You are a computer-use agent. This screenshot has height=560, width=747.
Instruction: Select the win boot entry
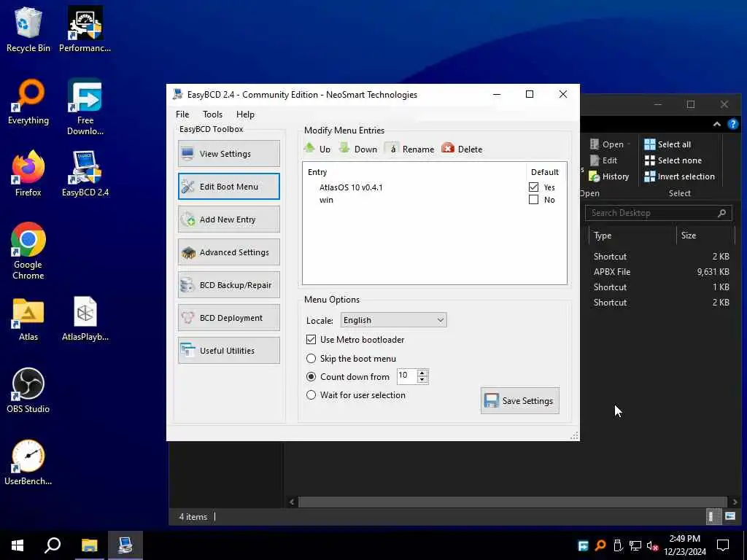click(x=326, y=200)
